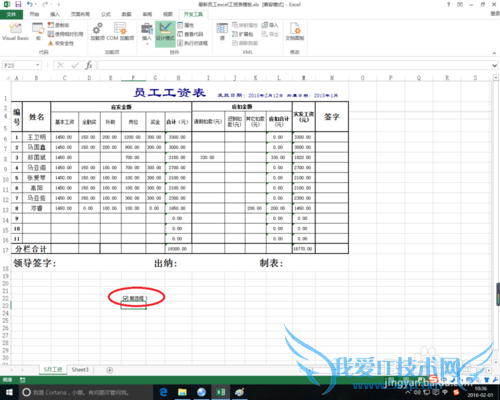
Task: Select column F header
Action: coord(133,78)
